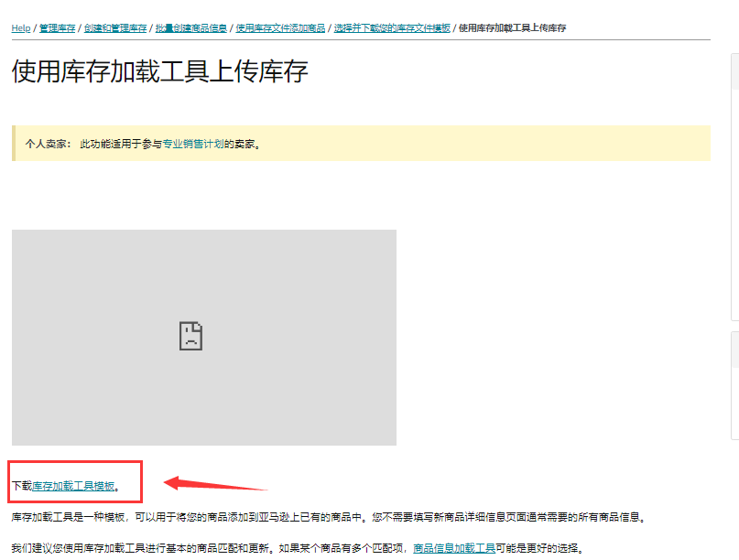Click the current breadcrumb 使用库存加载工具上传库存
This screenshot has width=739, height=560.
[x=512, y=28]
